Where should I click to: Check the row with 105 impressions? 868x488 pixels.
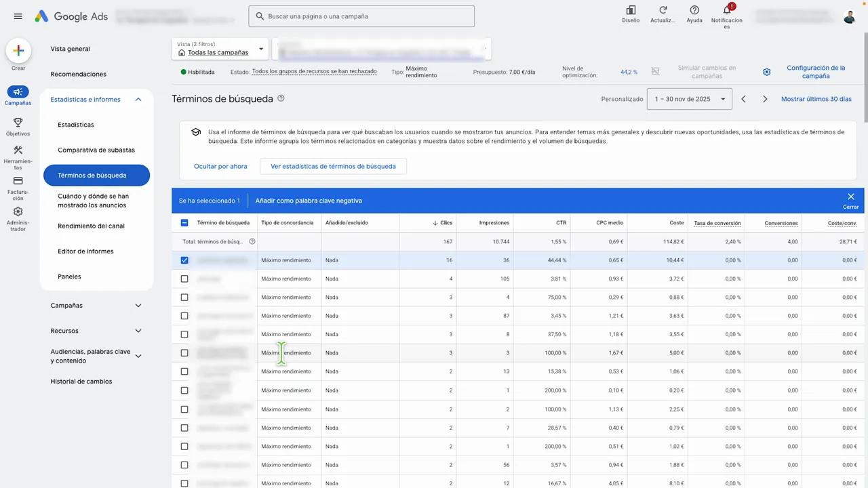tap(184, 279)
